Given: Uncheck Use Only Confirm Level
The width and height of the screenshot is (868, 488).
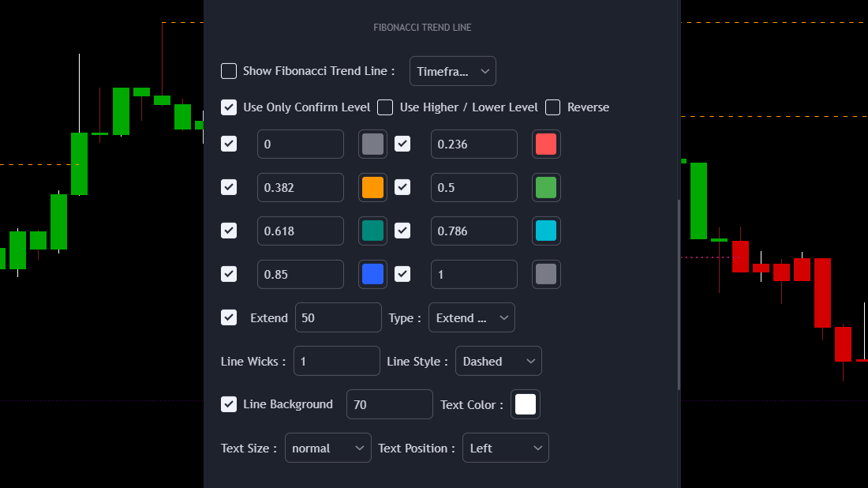Looking at the screenshot, I should pyautogui.click(x=229, y=107).
